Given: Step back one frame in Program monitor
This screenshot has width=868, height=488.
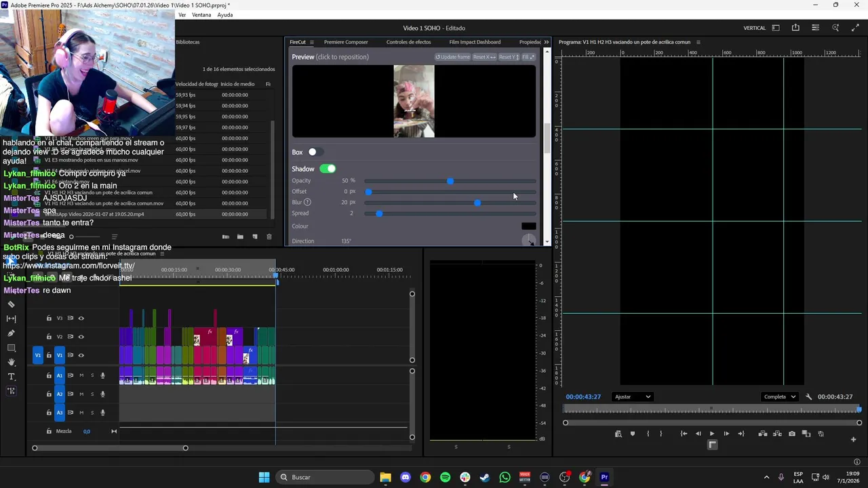Looking at the screenshot, I should 698,434.
